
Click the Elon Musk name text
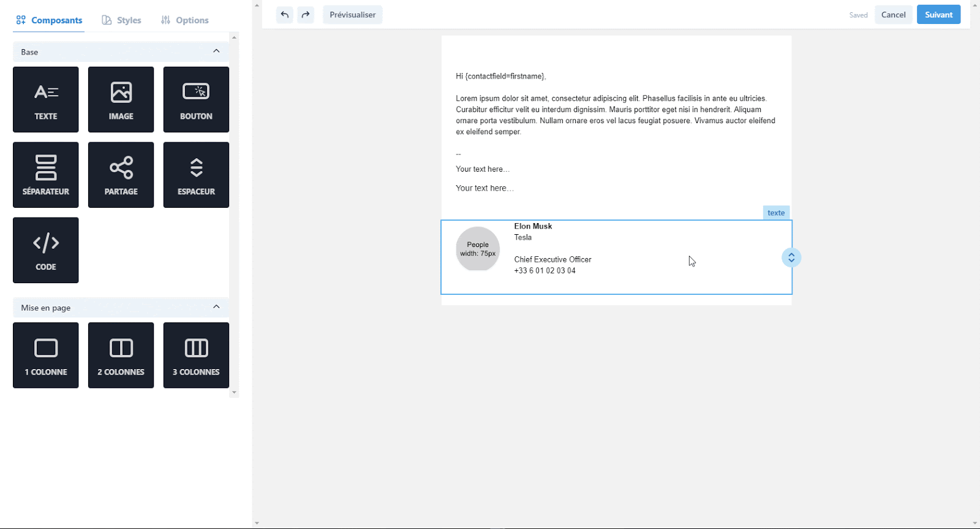point(533,226)
